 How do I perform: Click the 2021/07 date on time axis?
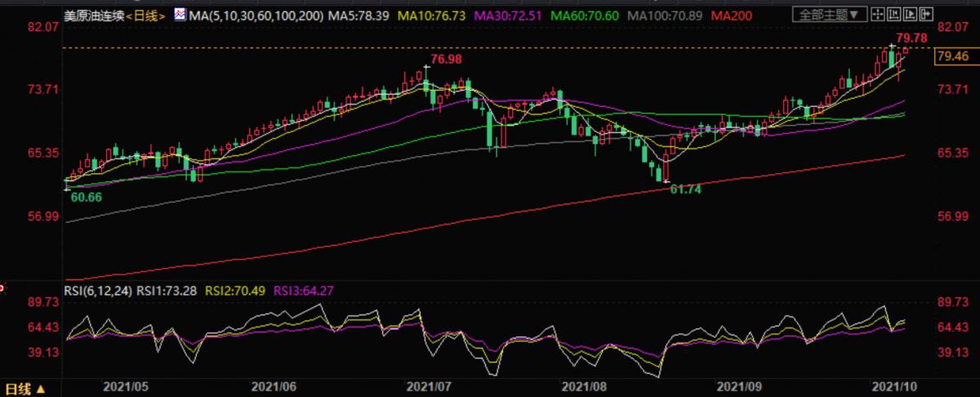[x=430, y=384]
